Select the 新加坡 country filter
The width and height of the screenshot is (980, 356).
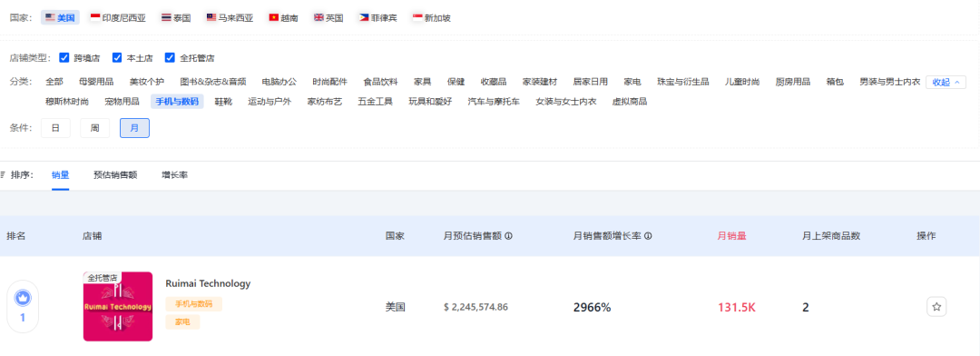(431, 18)
